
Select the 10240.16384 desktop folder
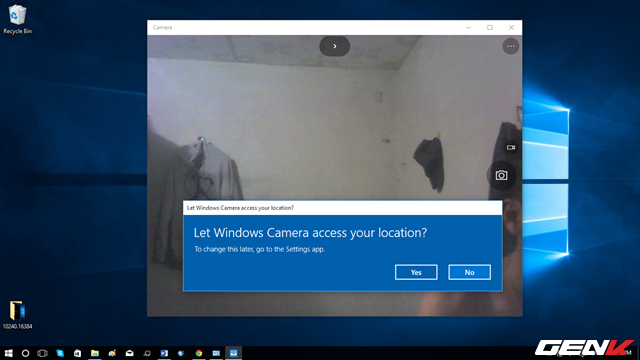point(17,315)
